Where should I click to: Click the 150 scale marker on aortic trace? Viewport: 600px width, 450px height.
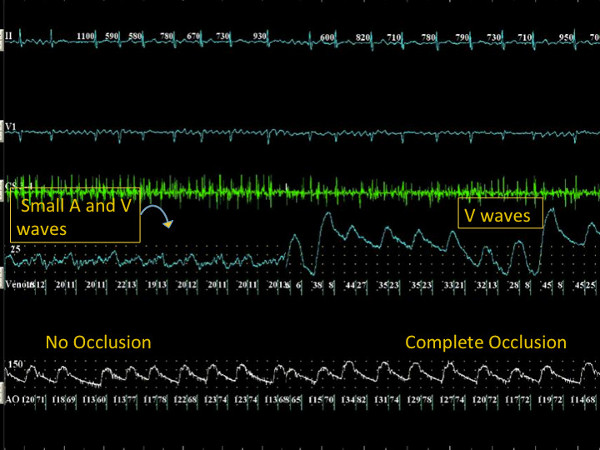click(x=16, y=364)
